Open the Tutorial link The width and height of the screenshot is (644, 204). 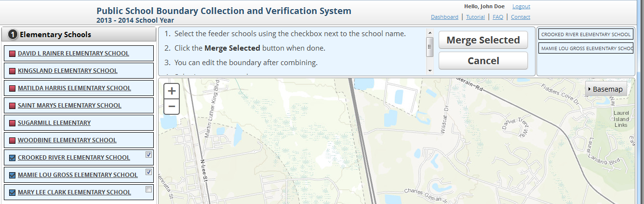point(475,17)
